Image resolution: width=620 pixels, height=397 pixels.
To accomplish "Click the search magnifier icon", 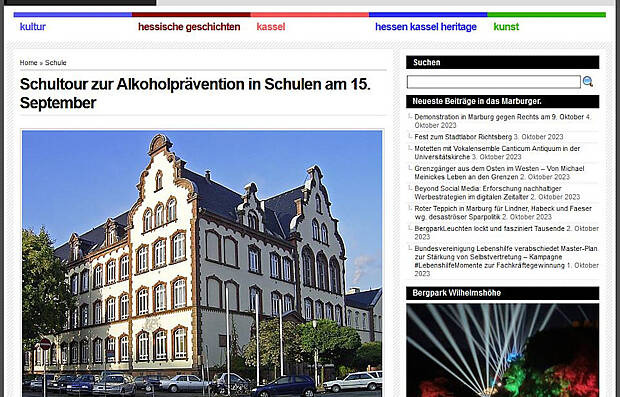I will click(588, 82).
